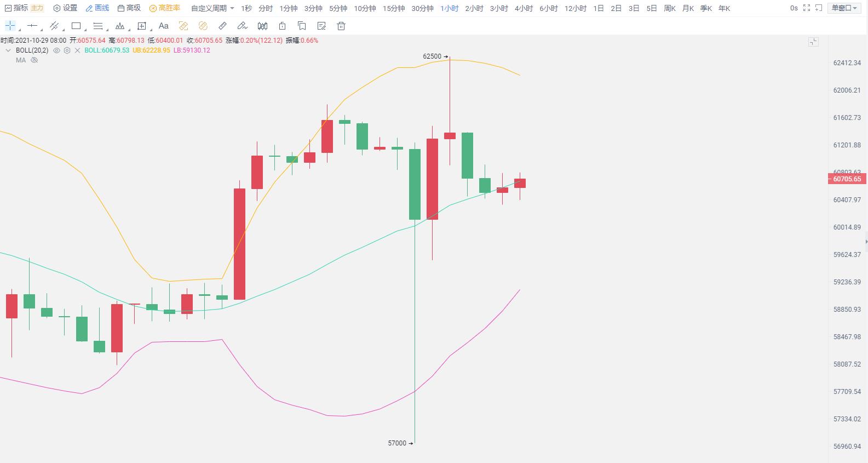Open the 自定义周期 custom period dropdown
Screen dimensions: 868x463
tap(212, 8)
